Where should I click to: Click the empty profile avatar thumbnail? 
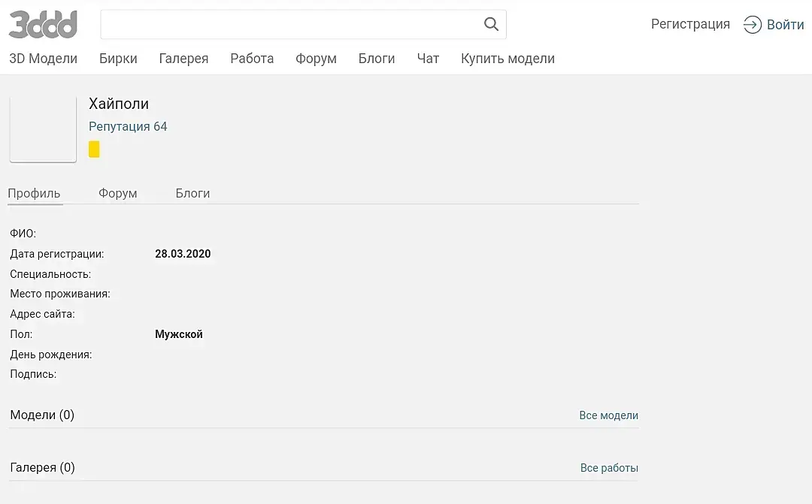click(43, 129)
